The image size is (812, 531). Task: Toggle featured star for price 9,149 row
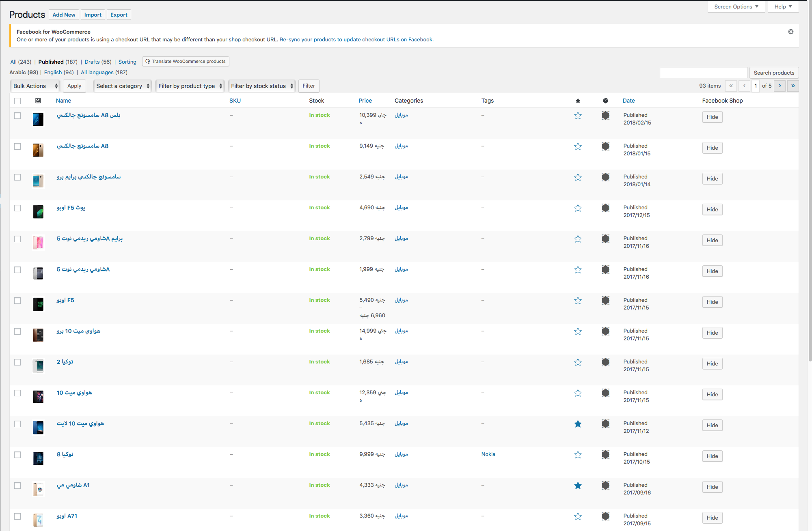tap(578, 146)
